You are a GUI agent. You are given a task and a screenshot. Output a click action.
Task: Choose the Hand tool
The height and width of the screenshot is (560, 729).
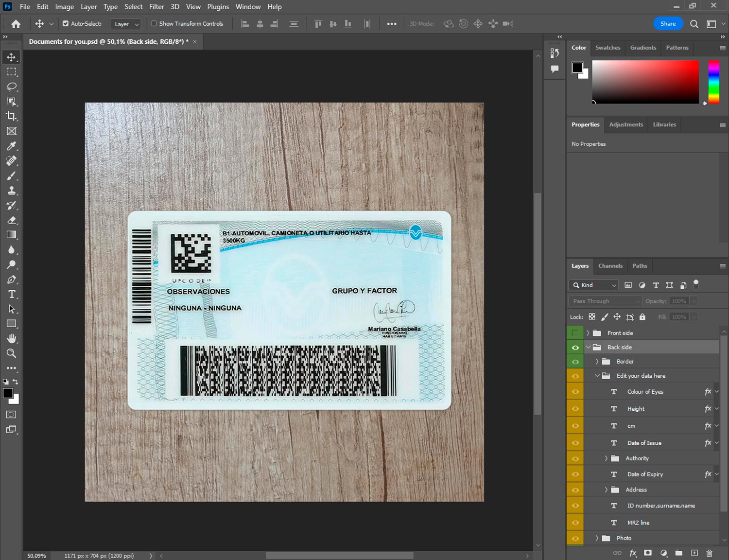[x=12, y=338]
